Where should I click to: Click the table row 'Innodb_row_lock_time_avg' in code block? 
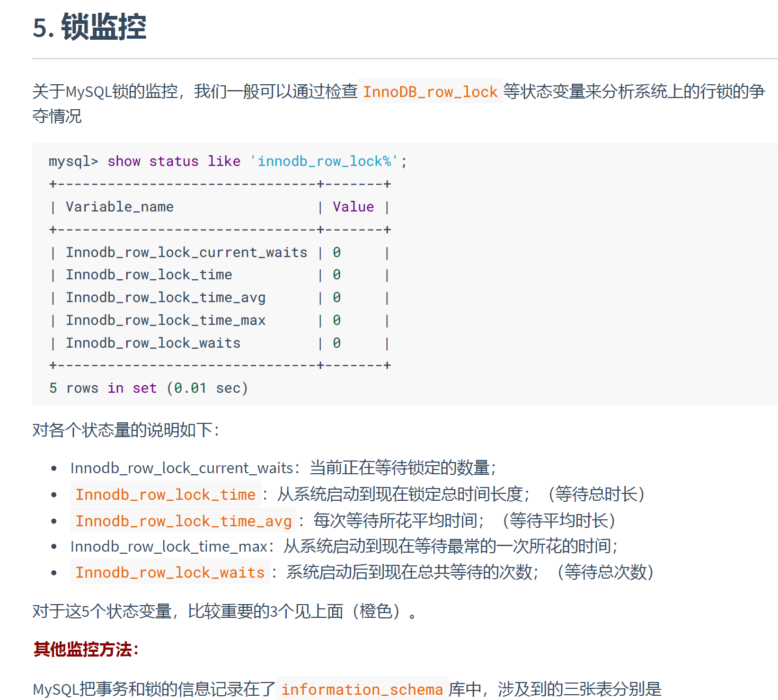coord(220,297)
